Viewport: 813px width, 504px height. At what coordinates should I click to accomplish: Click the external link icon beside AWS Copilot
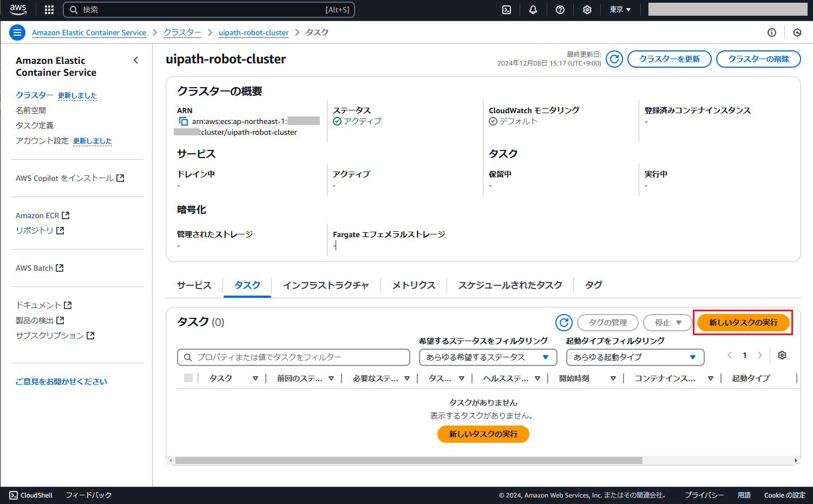point(120,178)
